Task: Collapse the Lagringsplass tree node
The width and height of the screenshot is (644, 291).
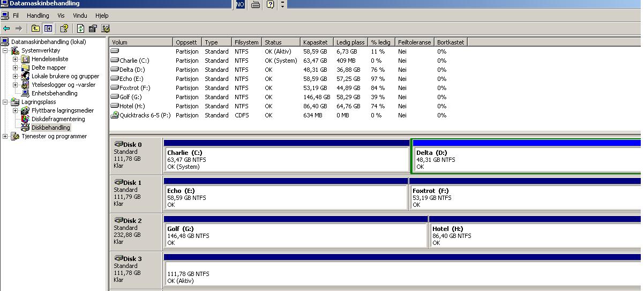Action: pos(5,102)
